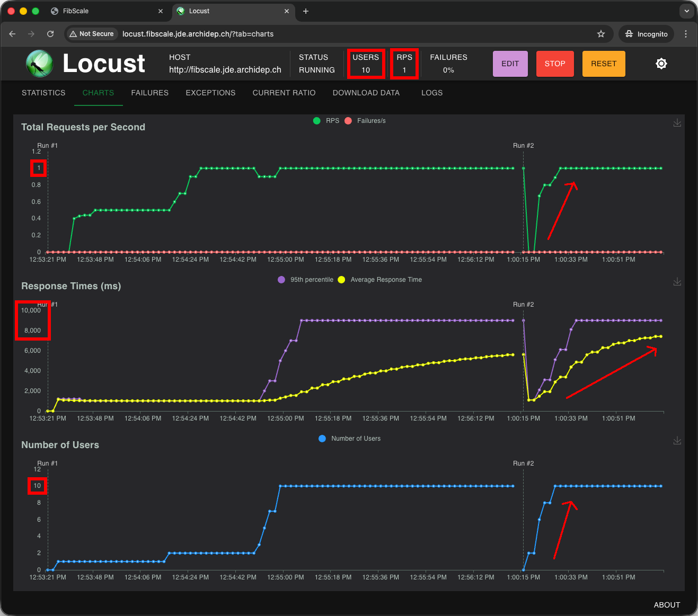698x616 pixels.
Task: Switch to the STATISTICS tab
Action: pyautogui.click(x=43, y=93)
